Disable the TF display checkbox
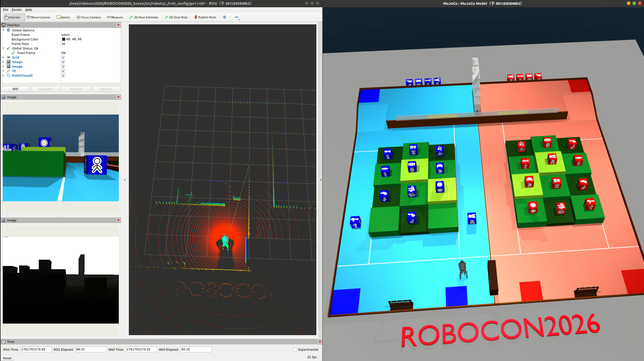Screen dimensions: 644x361 tap(63, 71)
